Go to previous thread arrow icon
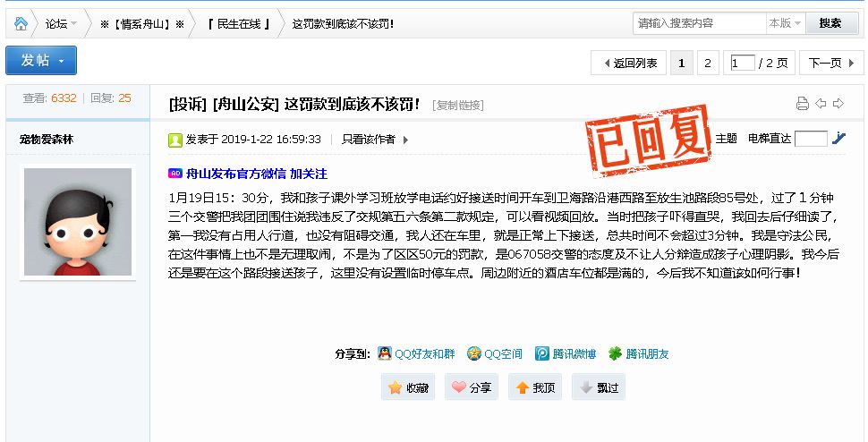 pos(821,104)
